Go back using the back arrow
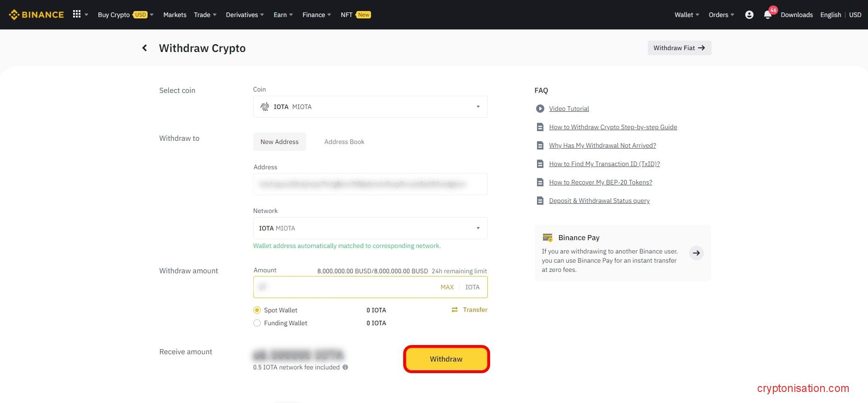Viewport: 868px width, 403px height. pyautogui.click(x=144, y=48)
